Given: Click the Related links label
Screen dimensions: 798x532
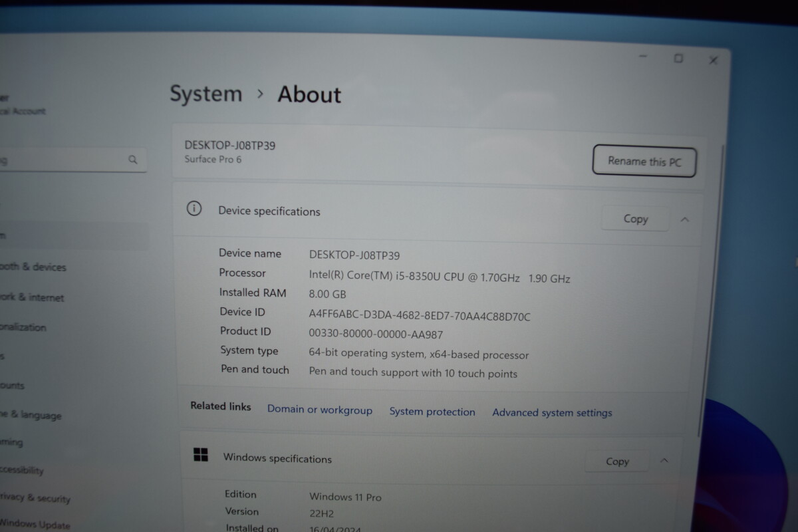Looking at the screenshot, I should coord(221,406).
